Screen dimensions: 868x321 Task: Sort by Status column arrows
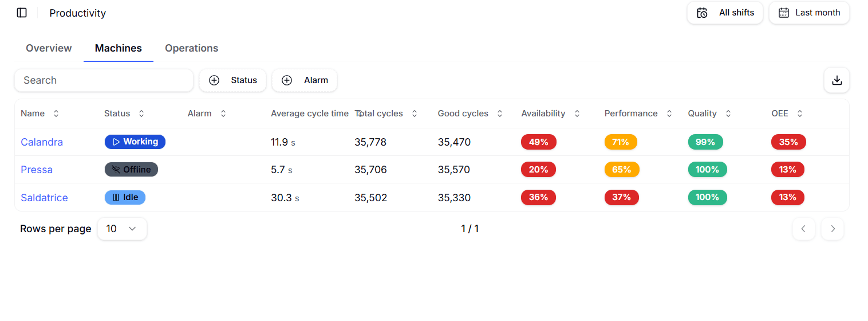(x=141, y=113)
